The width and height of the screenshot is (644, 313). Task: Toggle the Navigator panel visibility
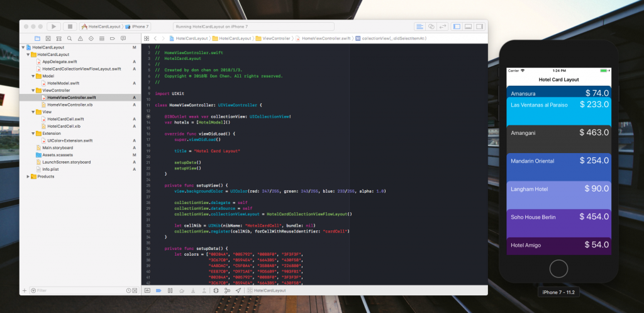point(457,26)
